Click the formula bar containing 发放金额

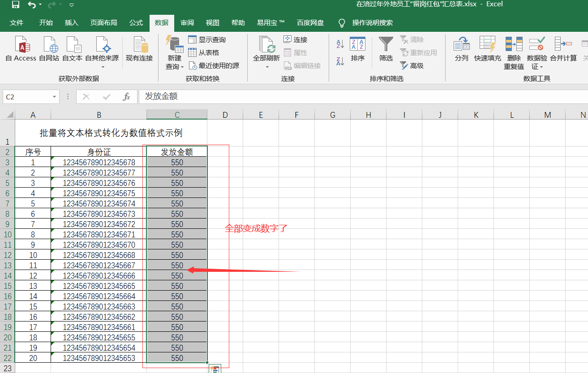pyautogui.click(x=363, y=97)
